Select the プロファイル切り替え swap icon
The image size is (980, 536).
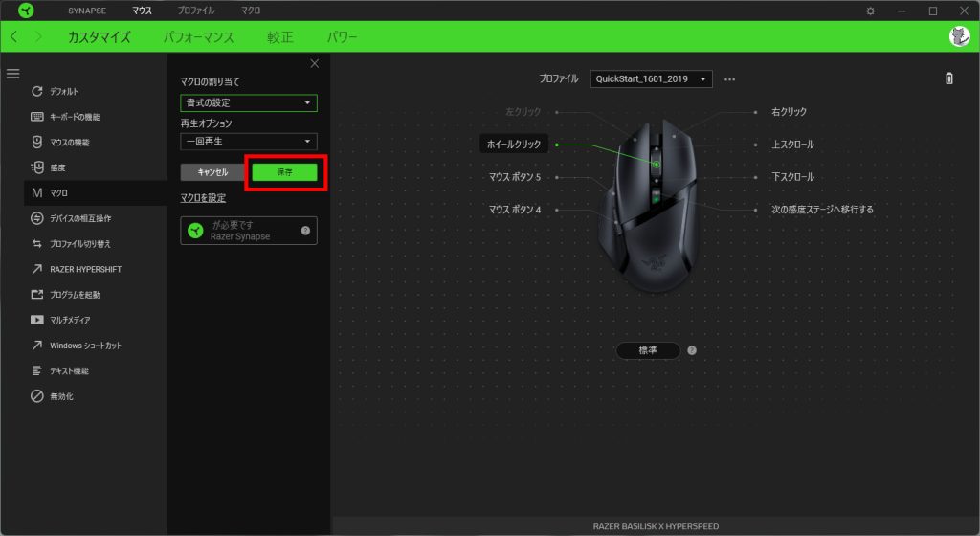(x=37, y=244)
